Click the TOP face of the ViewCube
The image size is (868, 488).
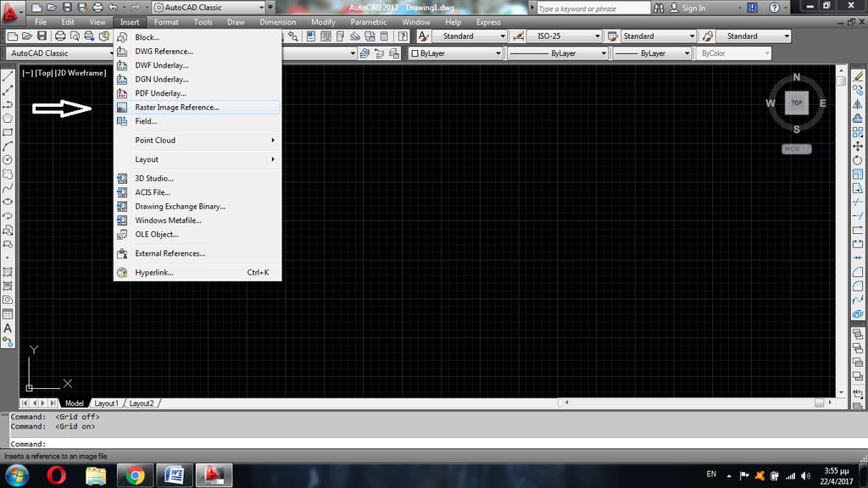[x=797, y=103]
